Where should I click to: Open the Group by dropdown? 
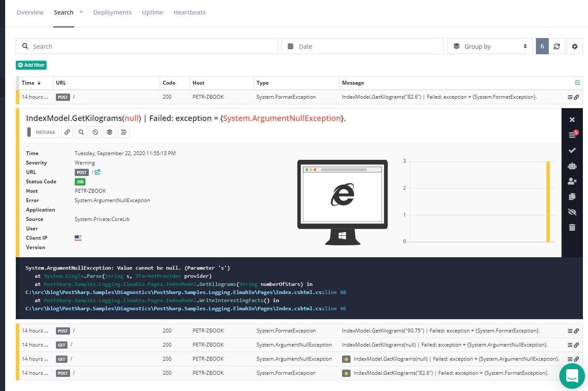[x=490, y=46]
